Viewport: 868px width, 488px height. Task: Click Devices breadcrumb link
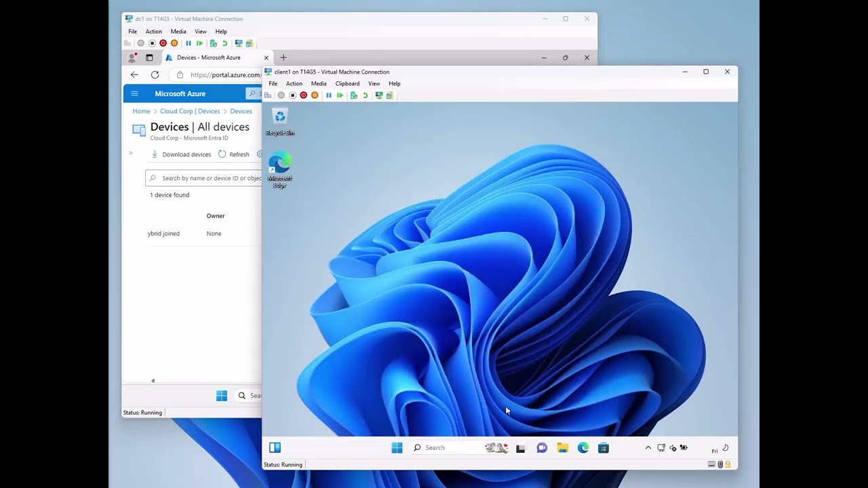point(241,111)
